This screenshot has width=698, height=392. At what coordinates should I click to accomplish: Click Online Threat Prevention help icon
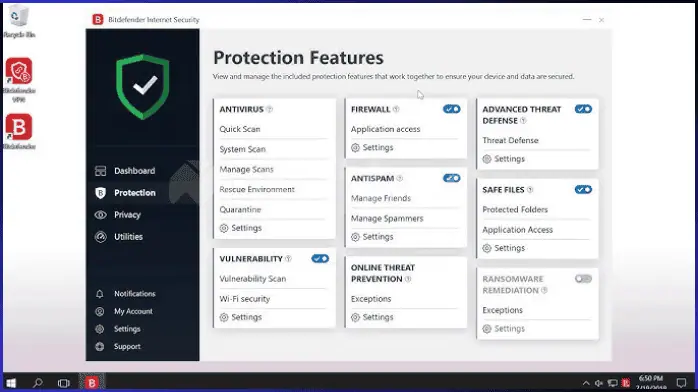408,279
